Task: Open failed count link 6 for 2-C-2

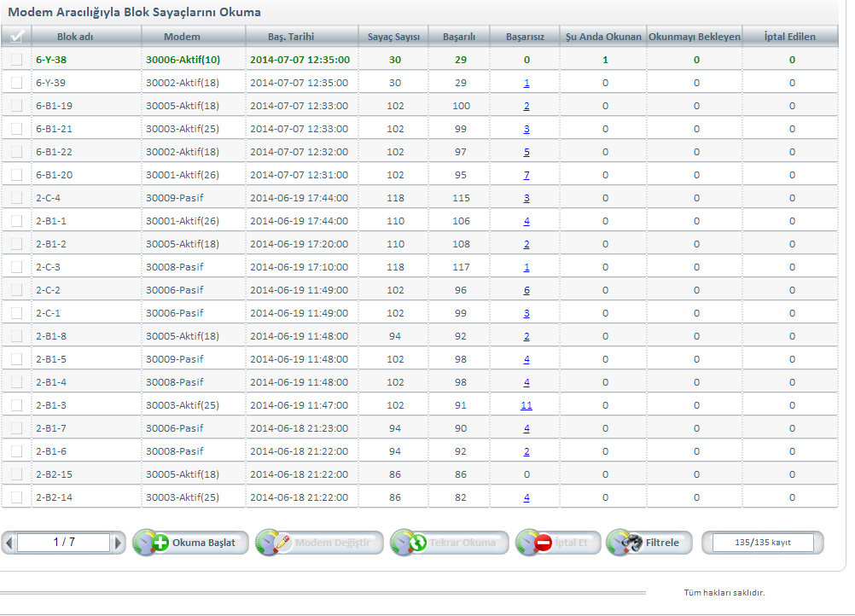Action: (526, 290)
